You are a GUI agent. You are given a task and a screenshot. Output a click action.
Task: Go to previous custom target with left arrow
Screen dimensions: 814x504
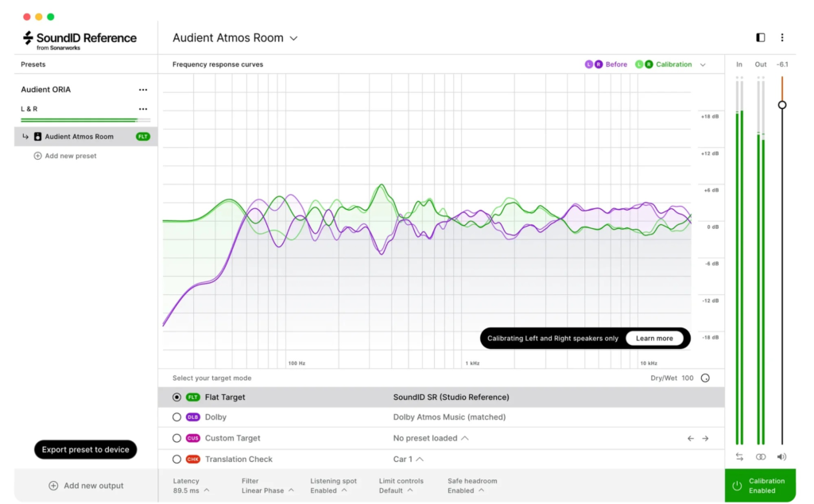coord(691,439)
